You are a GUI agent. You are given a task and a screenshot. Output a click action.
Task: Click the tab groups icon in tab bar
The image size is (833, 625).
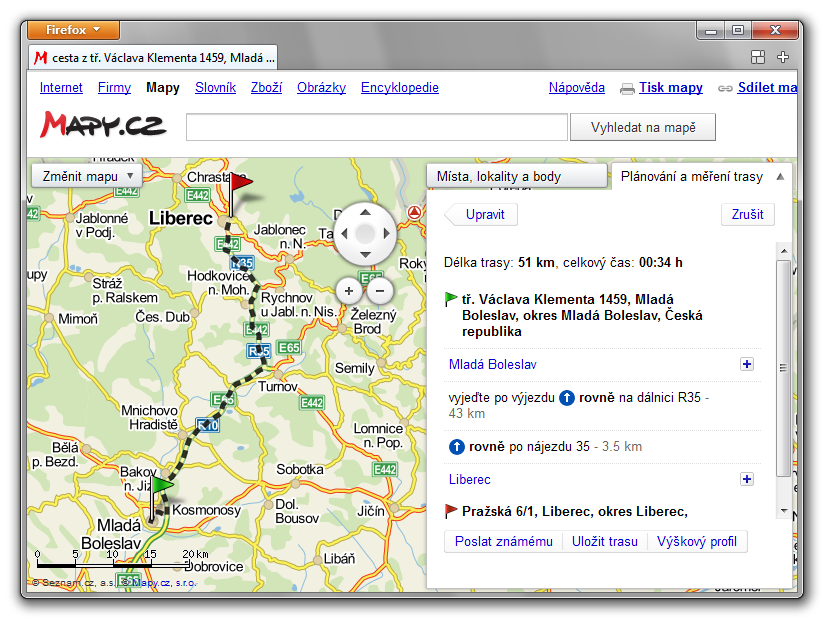click(x=758, y=57)
